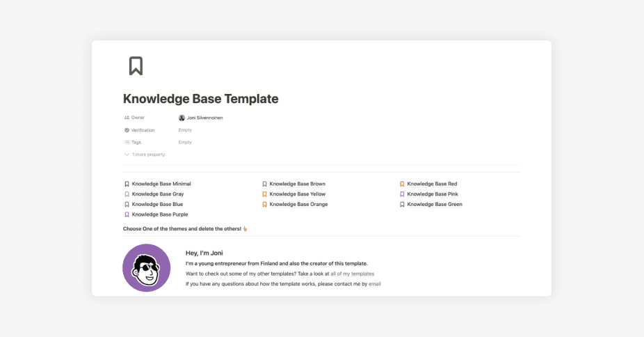Click the email contact link
The height and width of the screenshot is (337, 644).
(375, 284)
